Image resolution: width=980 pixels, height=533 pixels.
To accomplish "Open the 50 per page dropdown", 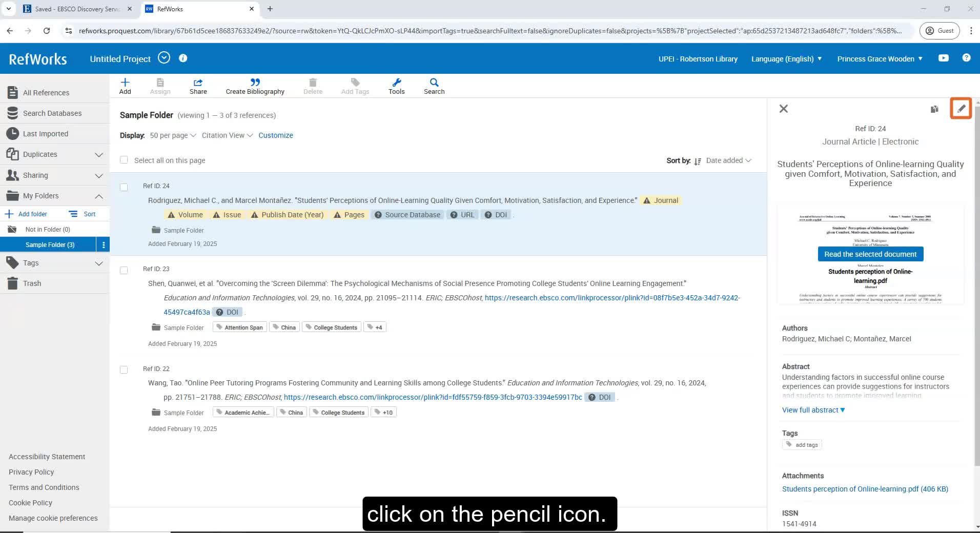I will click(x=173, y=135).
